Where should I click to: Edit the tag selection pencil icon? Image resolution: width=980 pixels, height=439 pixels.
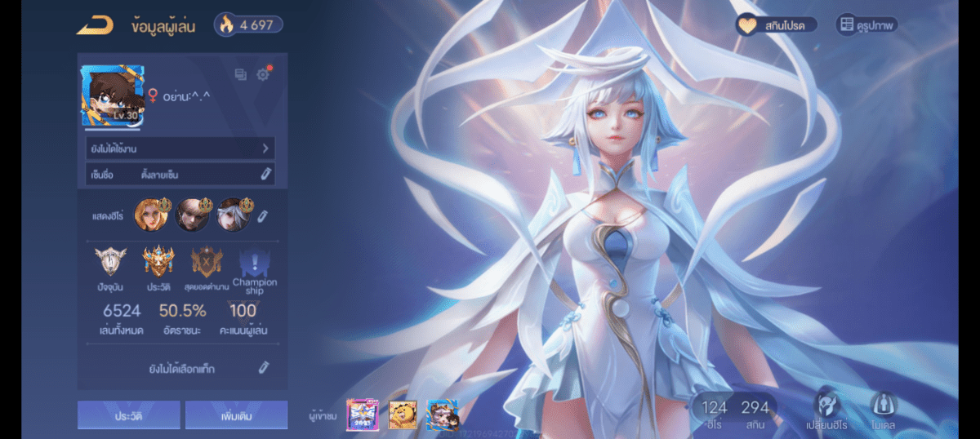(x=264, y=368)
